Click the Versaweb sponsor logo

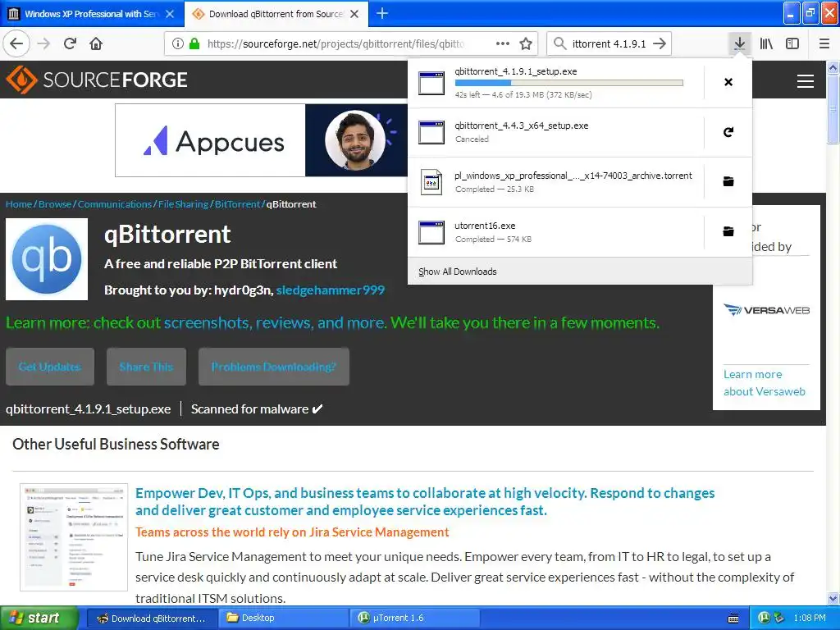[x=766, y=309]
